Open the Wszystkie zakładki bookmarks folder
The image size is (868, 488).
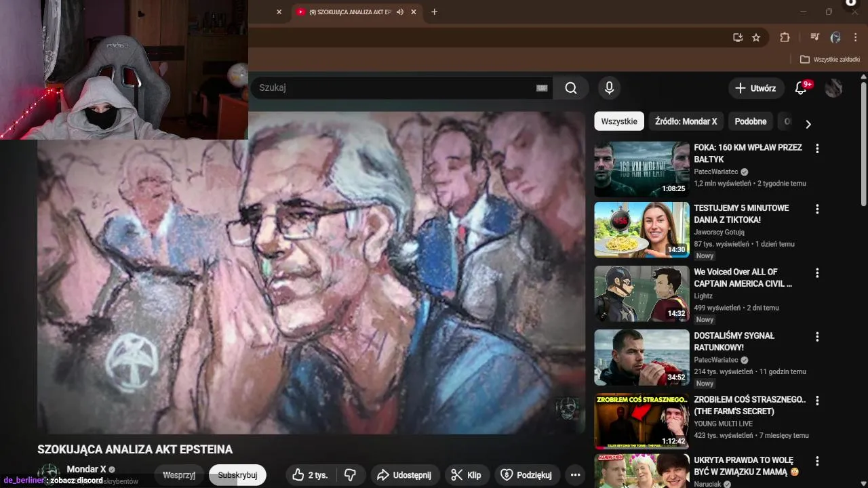pyautogui.click(x=830, y=60)
